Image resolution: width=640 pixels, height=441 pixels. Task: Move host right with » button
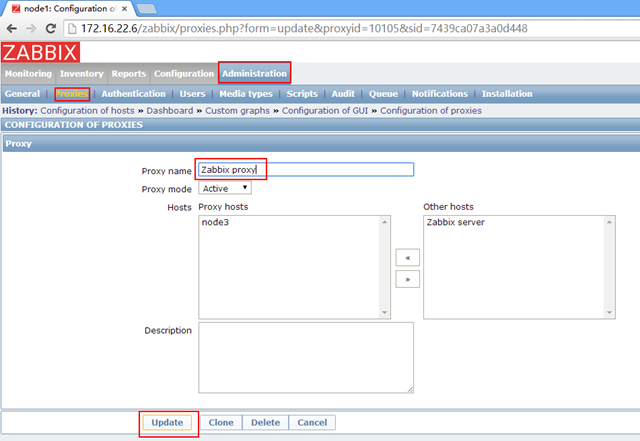(408, 279)
